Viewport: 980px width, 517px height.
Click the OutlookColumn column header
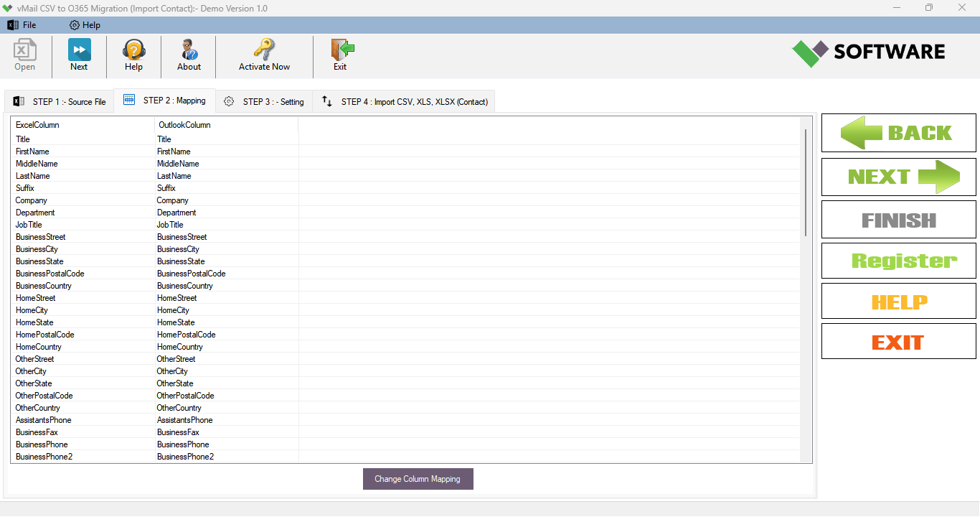[226, 125]
